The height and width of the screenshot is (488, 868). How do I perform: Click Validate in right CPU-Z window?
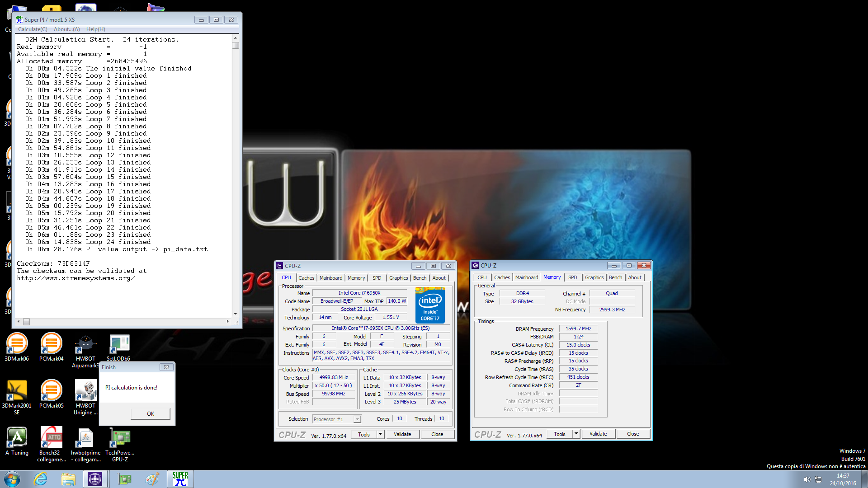[x=598, y=434]
